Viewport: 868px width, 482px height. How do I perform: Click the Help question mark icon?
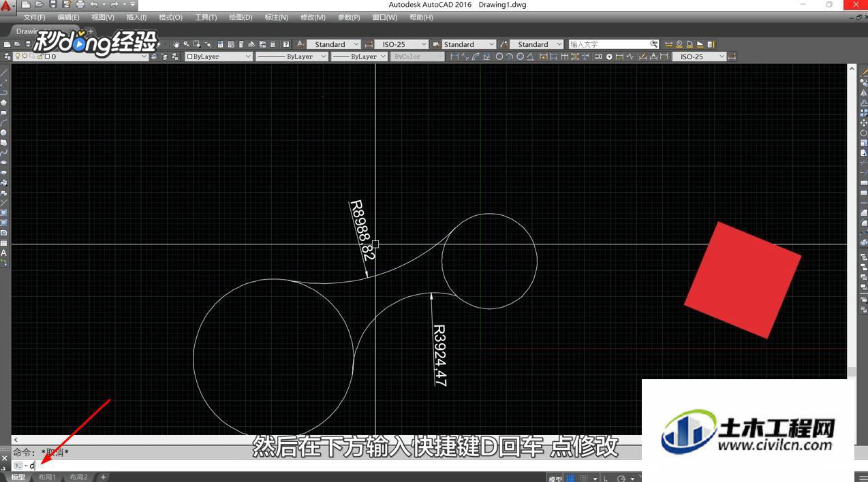tap(286, 44)
